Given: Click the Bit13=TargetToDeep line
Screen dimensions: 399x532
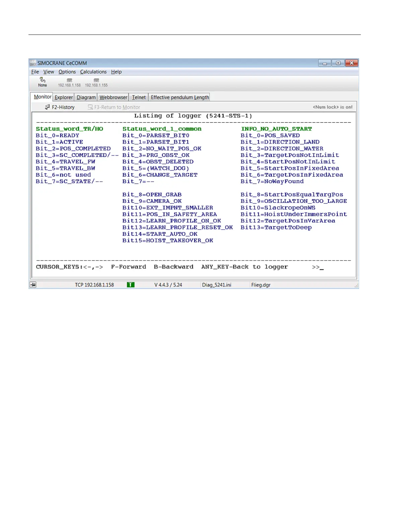Looking at the screenshot, I should pyautogui.click(x=276, y=227).
